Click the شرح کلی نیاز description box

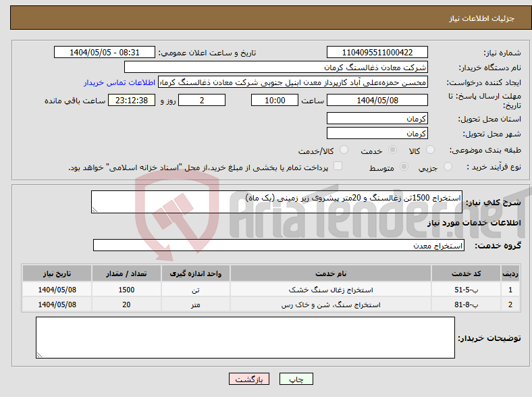[x=277, y=202]
